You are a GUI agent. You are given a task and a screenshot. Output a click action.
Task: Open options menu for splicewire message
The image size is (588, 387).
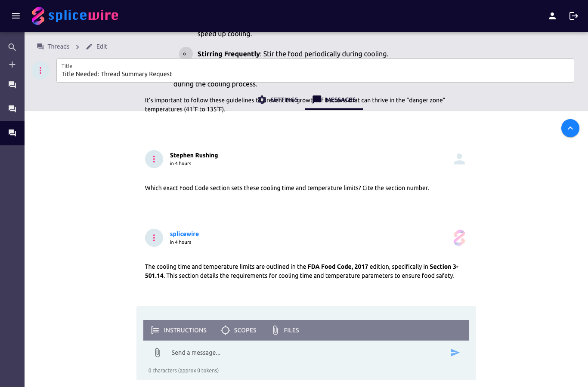(x=154, y=238)
